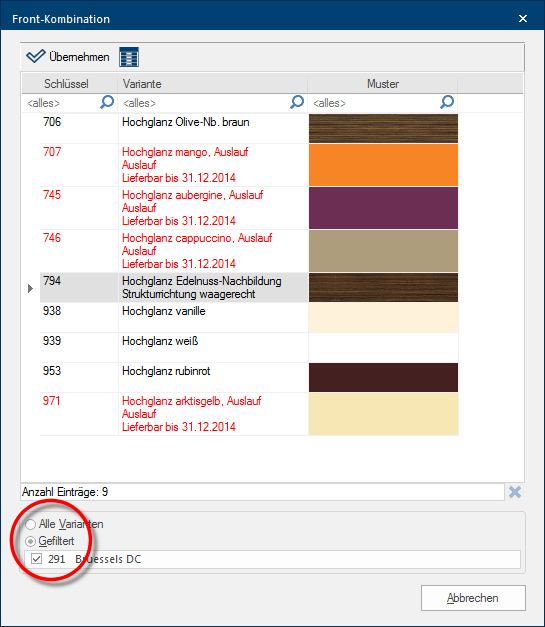The image size is (545, 627).
Task: Select key 938 cell
Action: 79,317
